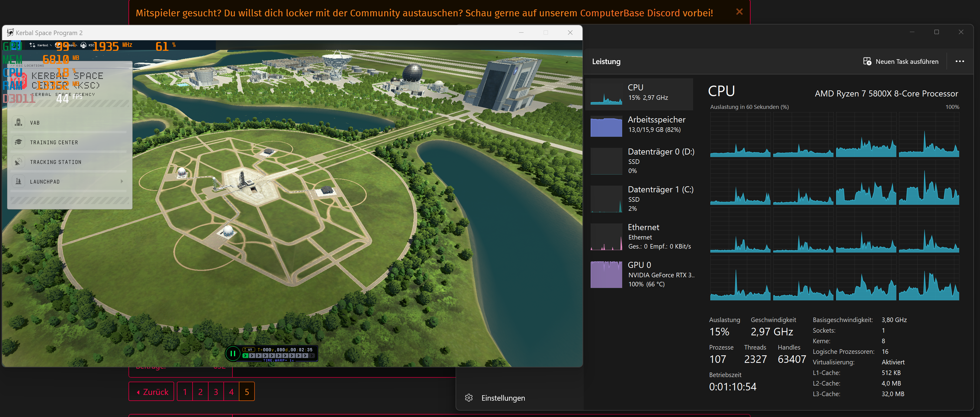Click the Tracking Station dish icon
Image resolution: width=980 pixels, height=417 pixels.
[x=18, y=162]
